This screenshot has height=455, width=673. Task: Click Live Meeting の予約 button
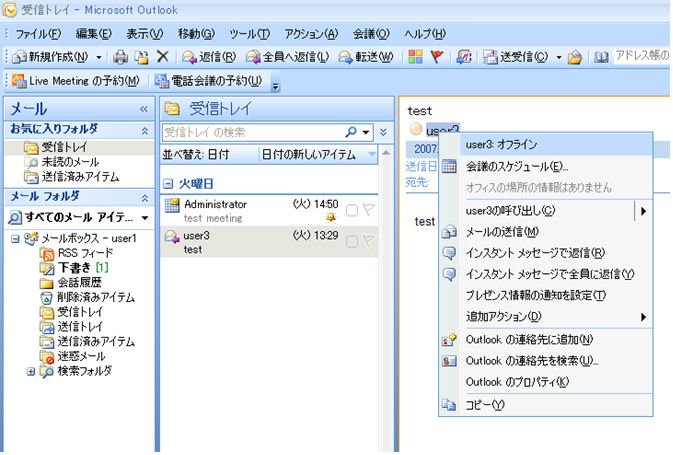(76, 81)
